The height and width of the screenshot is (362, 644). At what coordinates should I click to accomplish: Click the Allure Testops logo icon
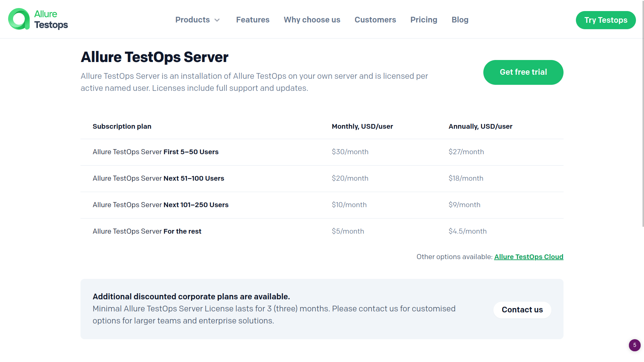click(x=20, y=19)
